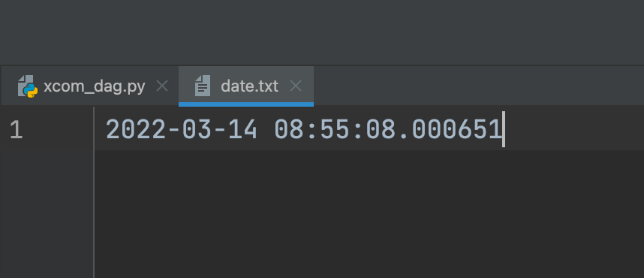This screenshot has height=278, width=644.
Task: Click the text file icon on date.txt tab
Action: click(203, 86)
